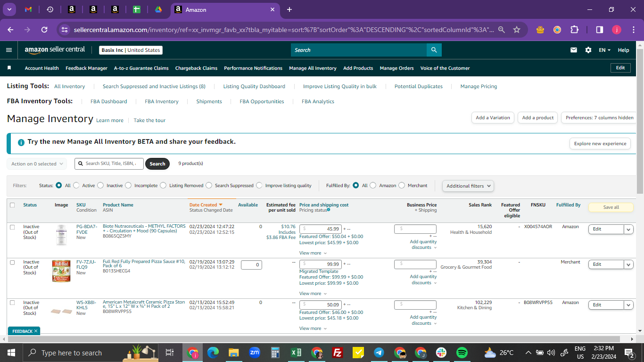Click the Amazon Seller Central logo
Image resolution: width=644 pixels, height=362 pixels.
coord(55,49)
